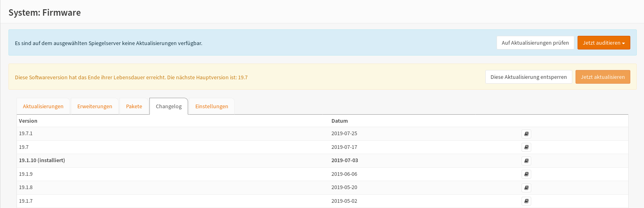Click the Version column header

(x=28, y=121)
